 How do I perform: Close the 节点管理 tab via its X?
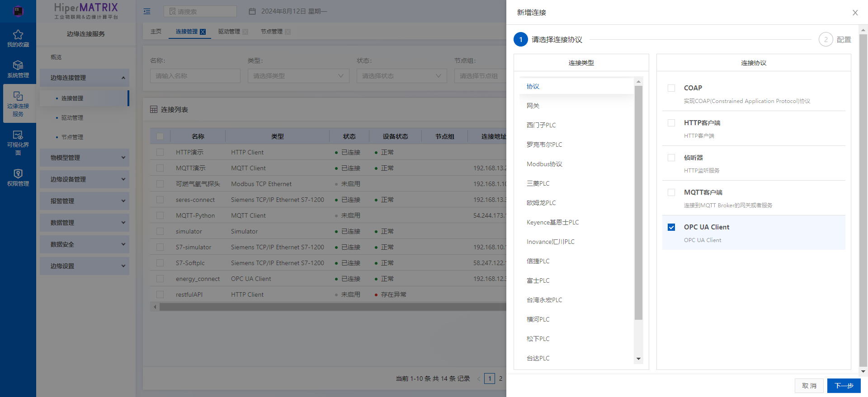[288, 32]
